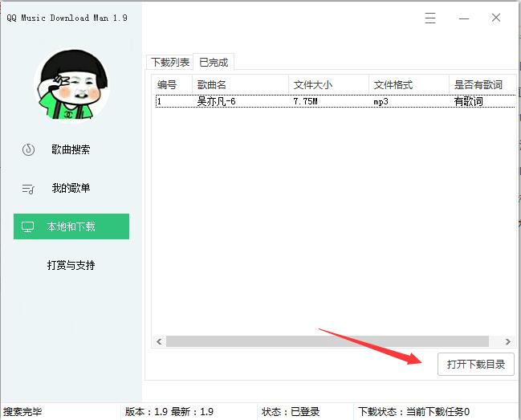Select 本地和下载 sidebar item

pyautogui.click(x=71, y=226)
